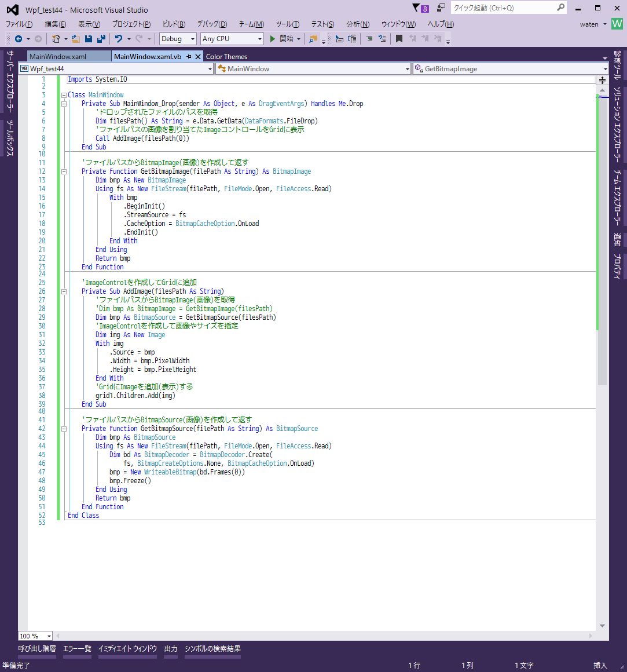The width and height of the screenshot is (627, 672).
Task: Collapse the MainWindow_Drop sub outline
Action: pyautogui.click(x=64, y=104)
